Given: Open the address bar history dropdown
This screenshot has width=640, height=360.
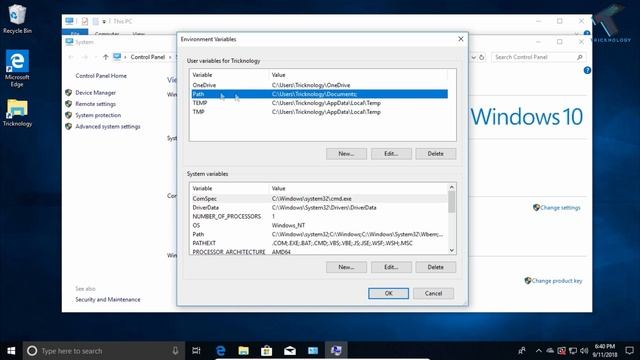Looking at the screenshot, I should [473, 58].
